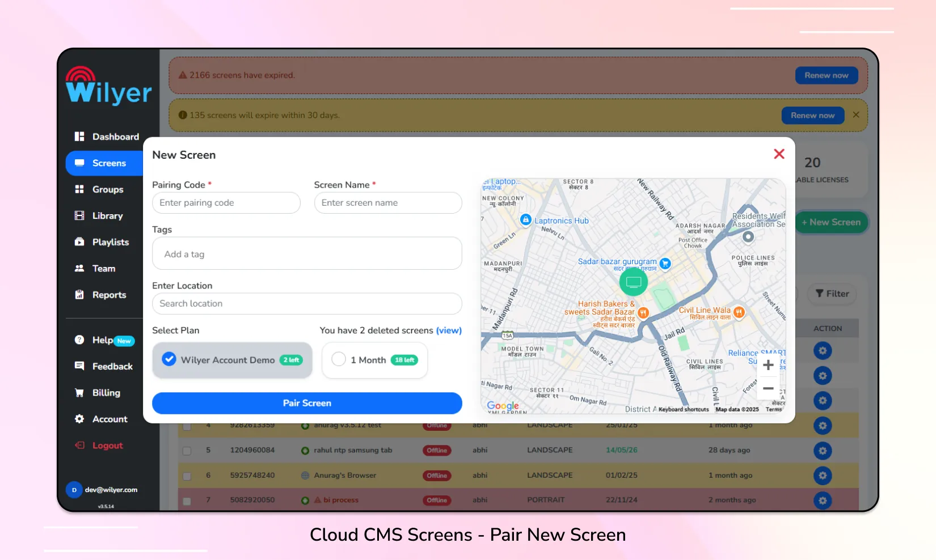Open the map Terms link
The height and width of the screenshot is (560, 936).
pyautogui.click(x=773, y=409)
